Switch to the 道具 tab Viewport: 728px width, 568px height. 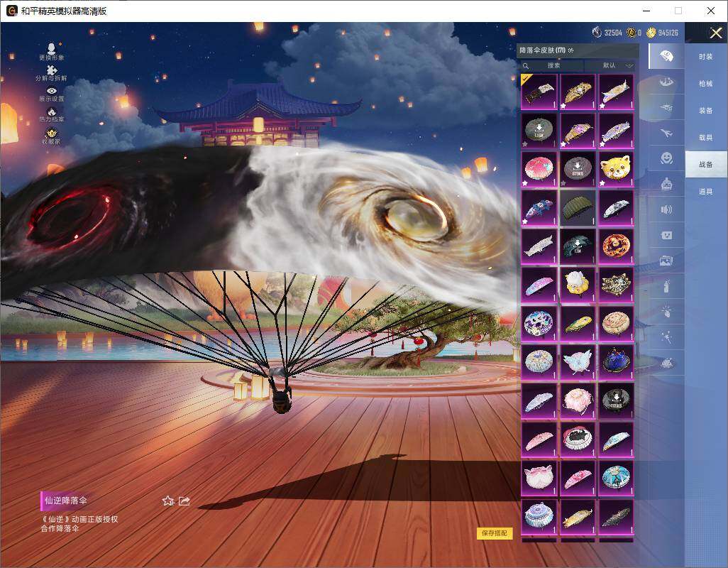tap(706, 192)
